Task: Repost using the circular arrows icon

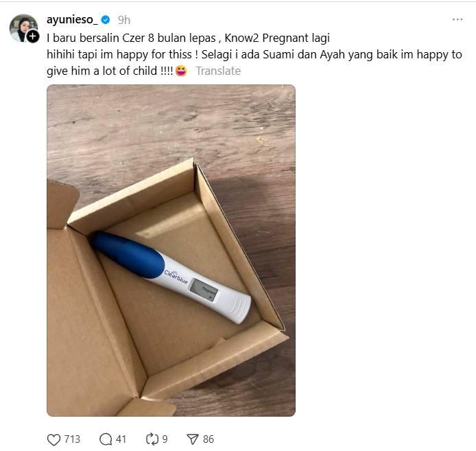Action: [153, 439]
